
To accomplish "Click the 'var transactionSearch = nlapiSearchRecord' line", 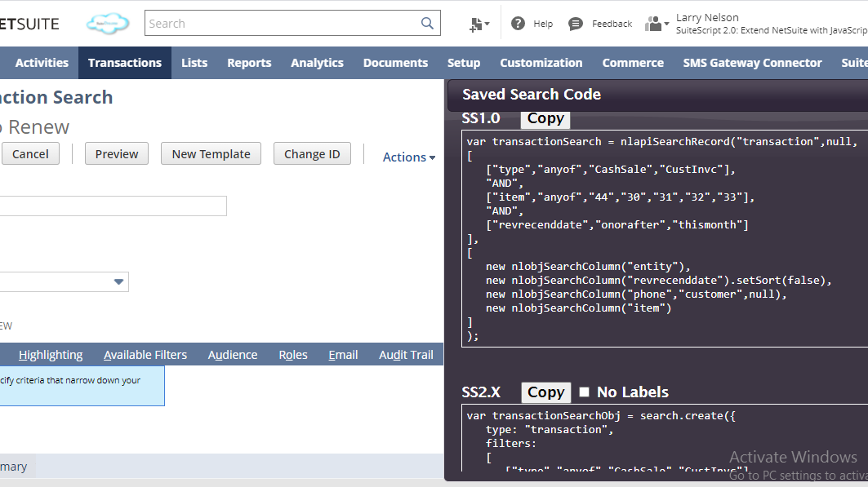I will click(x=662, y=141).
